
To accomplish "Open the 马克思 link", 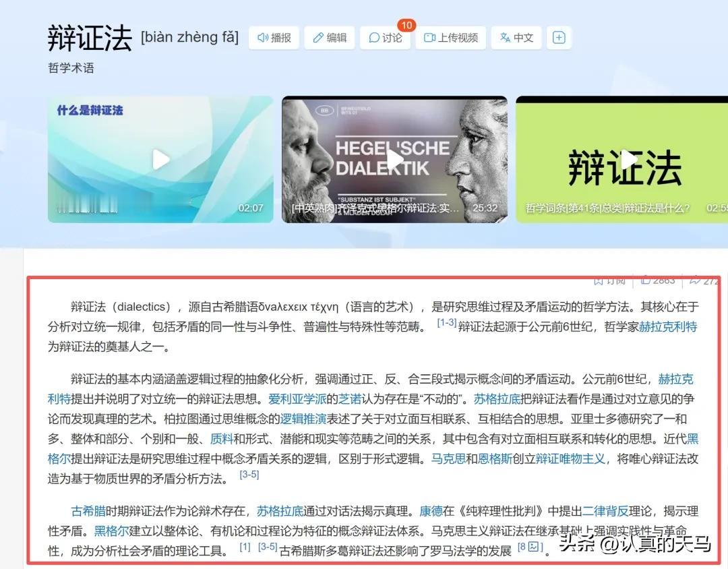I will pyautogui.click(x=448, y=459).
